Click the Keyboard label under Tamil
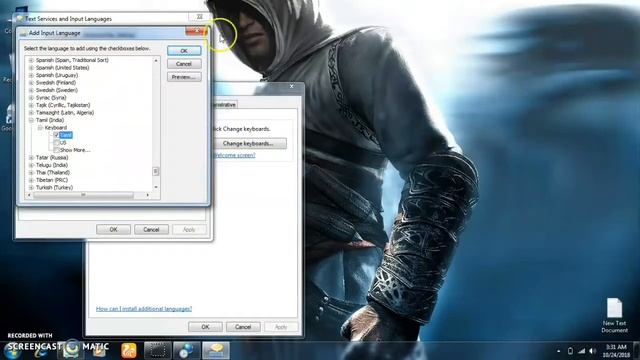640x360 pixels. click(x=56, y=128)
